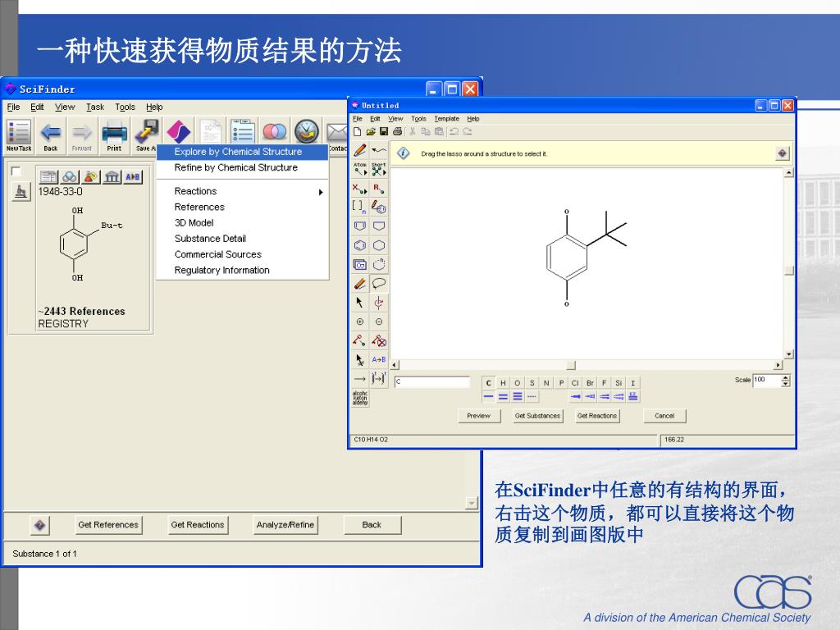
Task: Choose Substance Detail from context menu
Action: coord(242,239)
